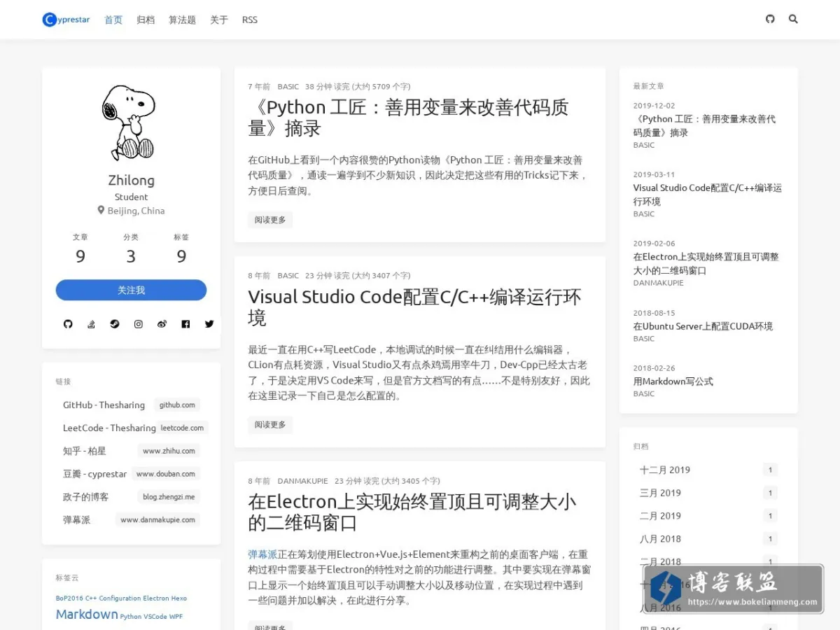Click the Cyprestar site logo
The image size is (840, 630).
pos(66,20)
